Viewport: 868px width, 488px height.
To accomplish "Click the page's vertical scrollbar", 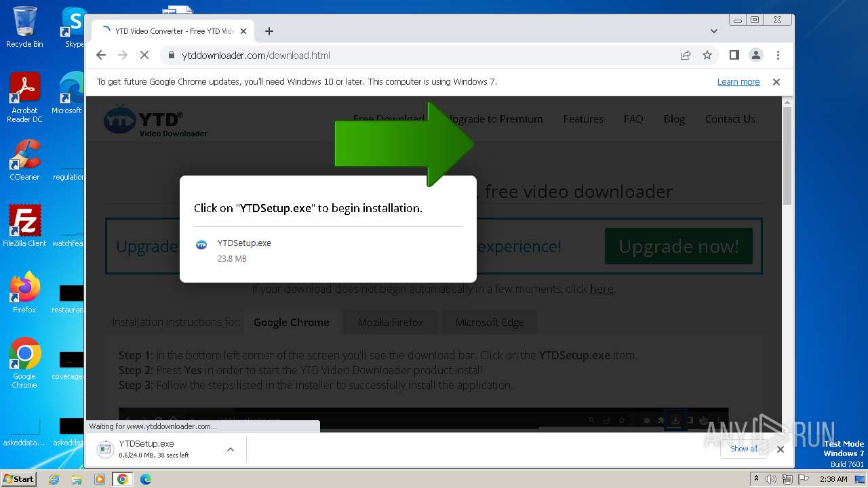I will [x=787, y=155].
